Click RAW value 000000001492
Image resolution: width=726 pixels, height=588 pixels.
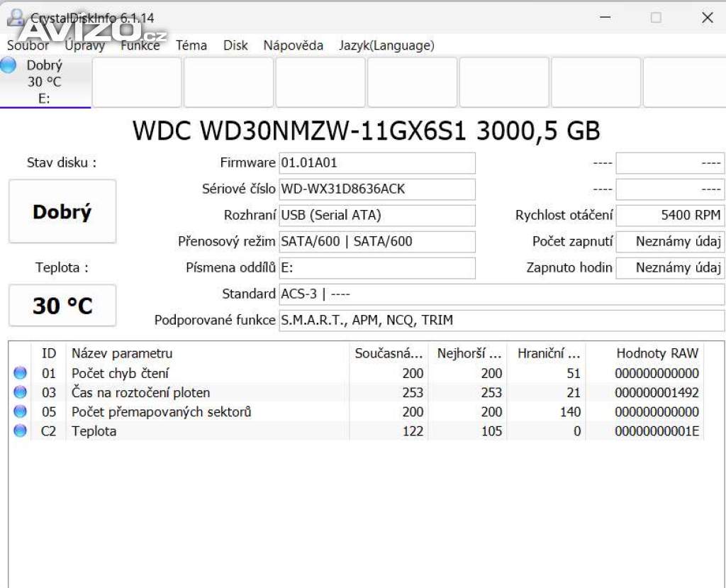pos(657,392)
